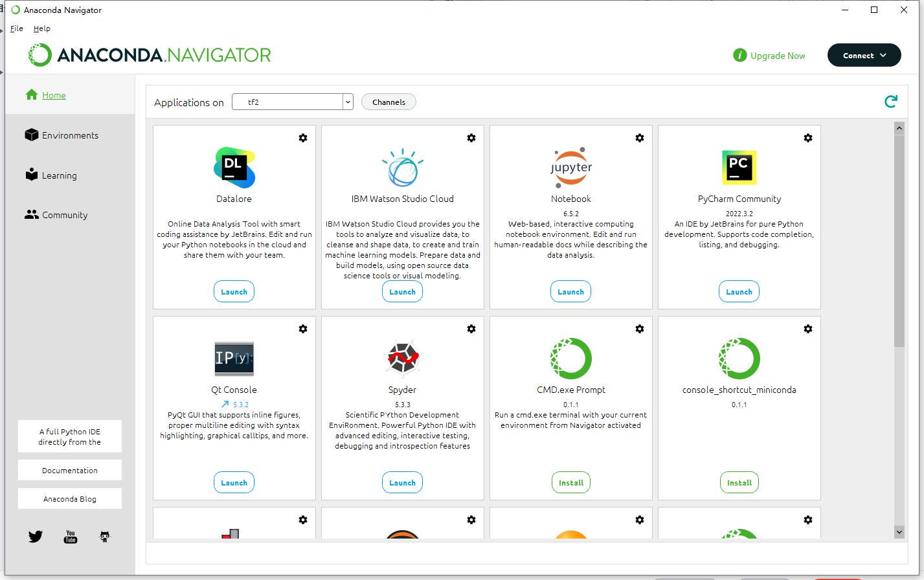
Task: Maximize the Anaconda Navigator window
Action: point(874,10)
